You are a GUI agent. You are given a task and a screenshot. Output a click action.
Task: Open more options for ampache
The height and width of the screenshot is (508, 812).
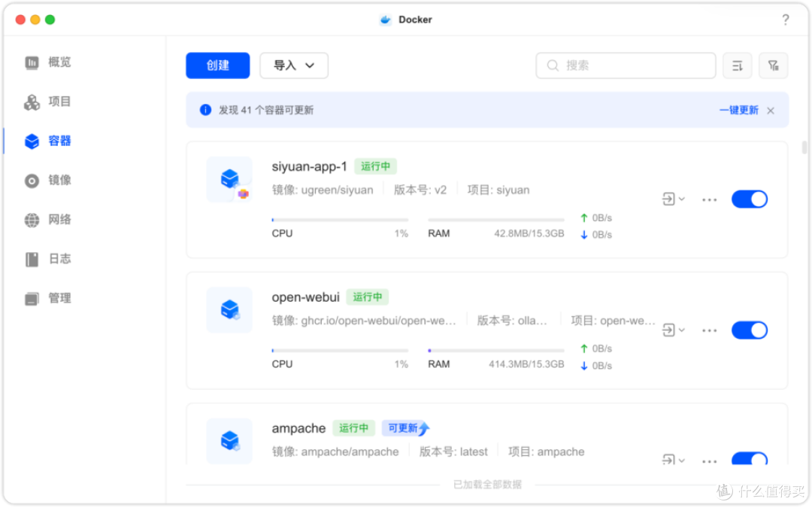[709, 461]
